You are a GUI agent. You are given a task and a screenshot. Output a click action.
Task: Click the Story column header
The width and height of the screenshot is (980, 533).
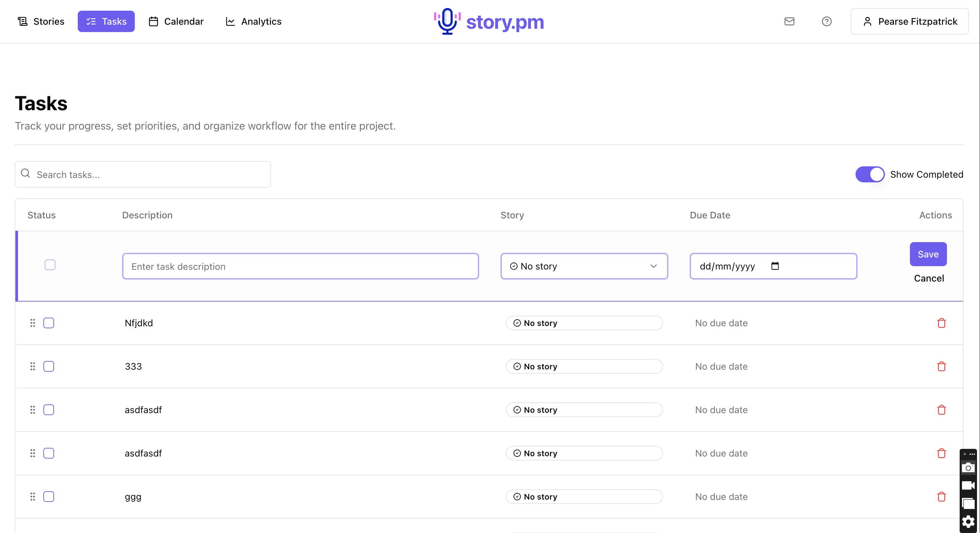click(x=512, y=215)
